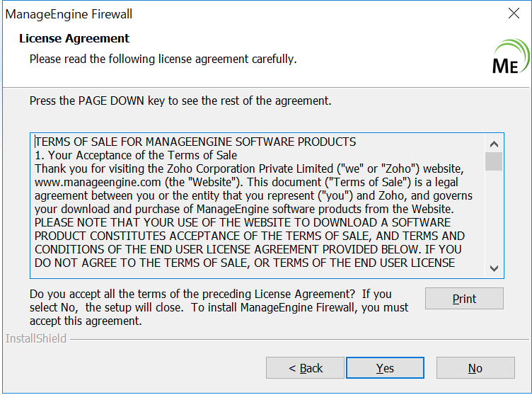Click the ManageEngine ME logo
This screenshot has height=395, width=532.
pyautogui.click(x=511, y=57)
